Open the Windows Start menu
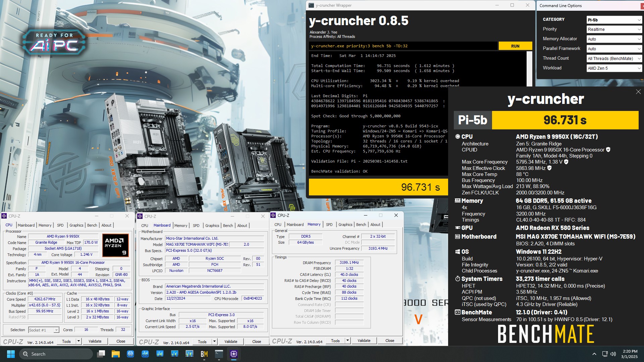The width and height of the screenshot is (644, 362). tap(11, 354)
